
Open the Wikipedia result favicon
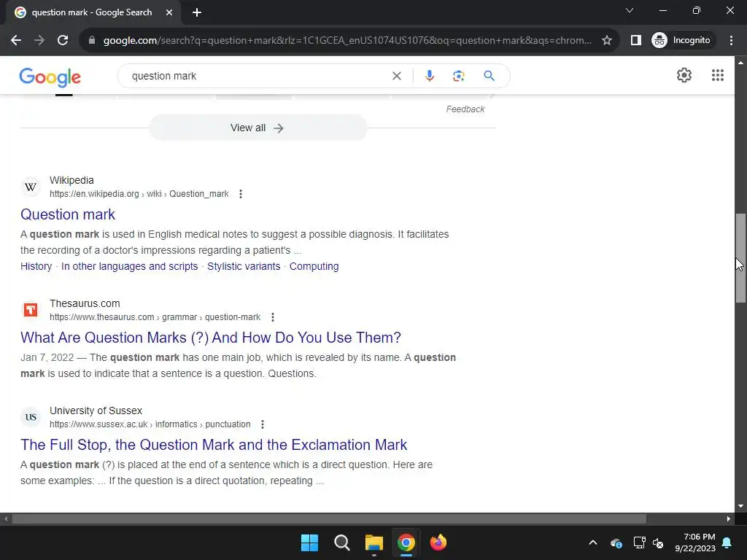coord(31,187)
